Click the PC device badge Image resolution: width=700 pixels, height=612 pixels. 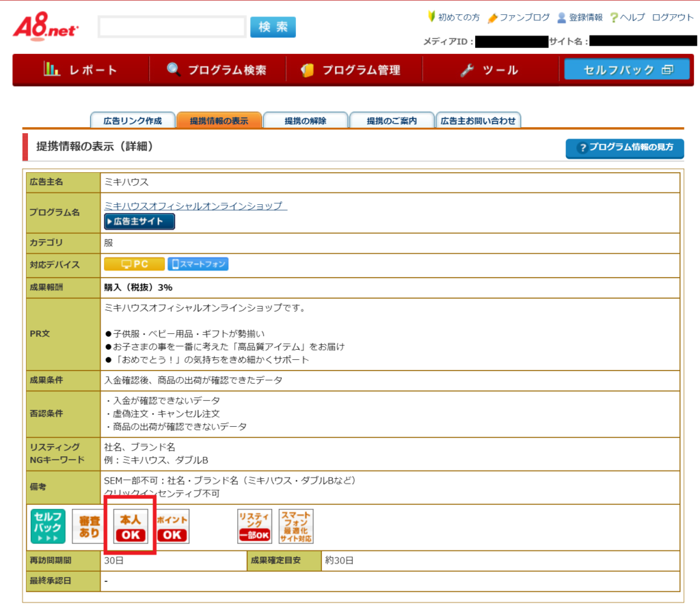point(135,264)
